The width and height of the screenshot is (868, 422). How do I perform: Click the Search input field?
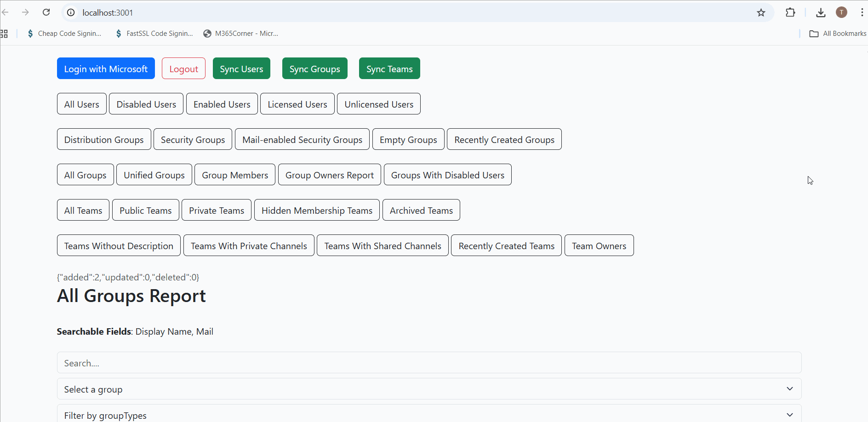(x=429, y=363)
